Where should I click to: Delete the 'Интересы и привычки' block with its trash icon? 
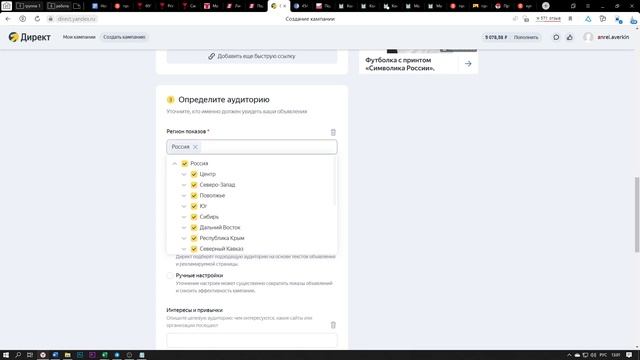click(333, 325)
